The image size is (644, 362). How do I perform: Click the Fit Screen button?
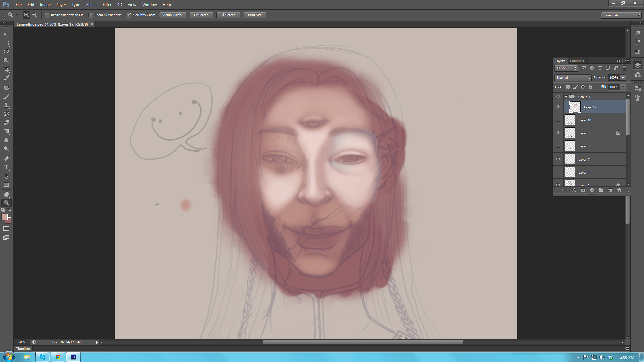pyautogui.click(x=201, y=15)
